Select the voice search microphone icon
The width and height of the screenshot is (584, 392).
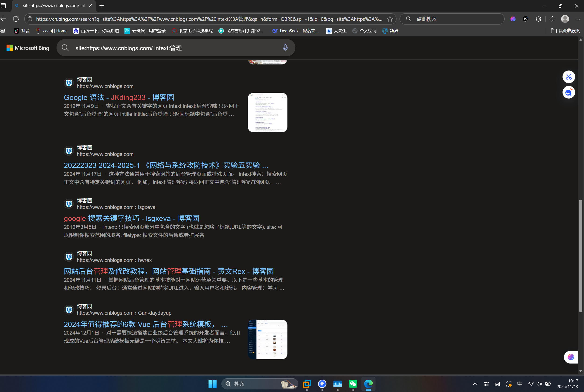[285, 48]
